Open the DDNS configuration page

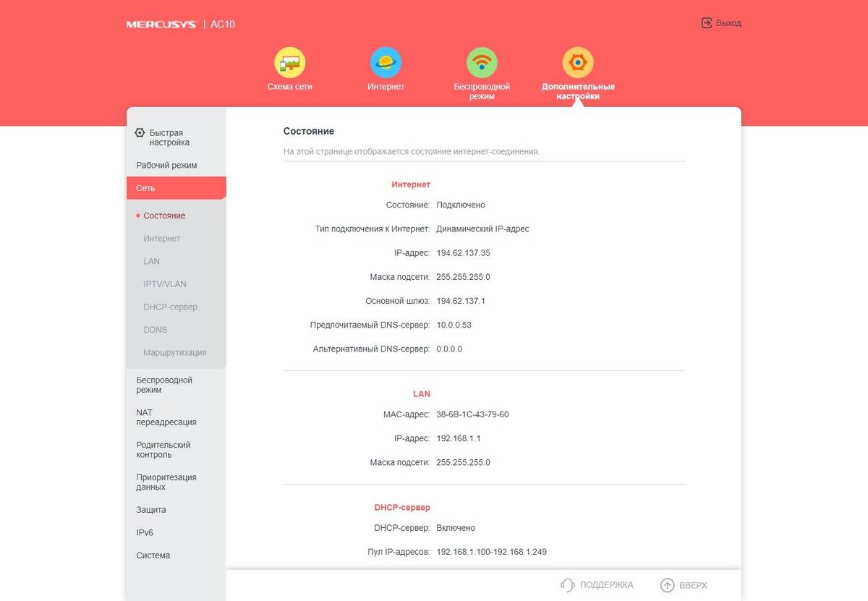(156, 329)
